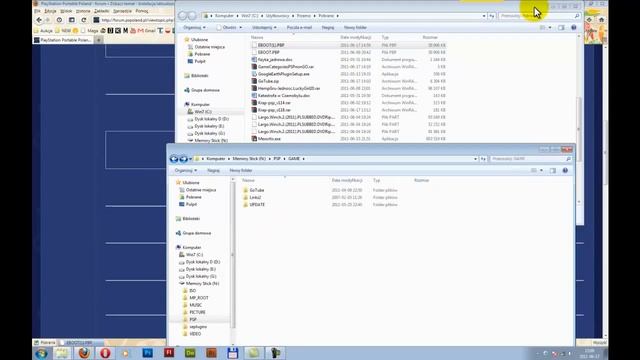
Task: Select Win7 (C:) in GAME window tree
Action: 194,255
